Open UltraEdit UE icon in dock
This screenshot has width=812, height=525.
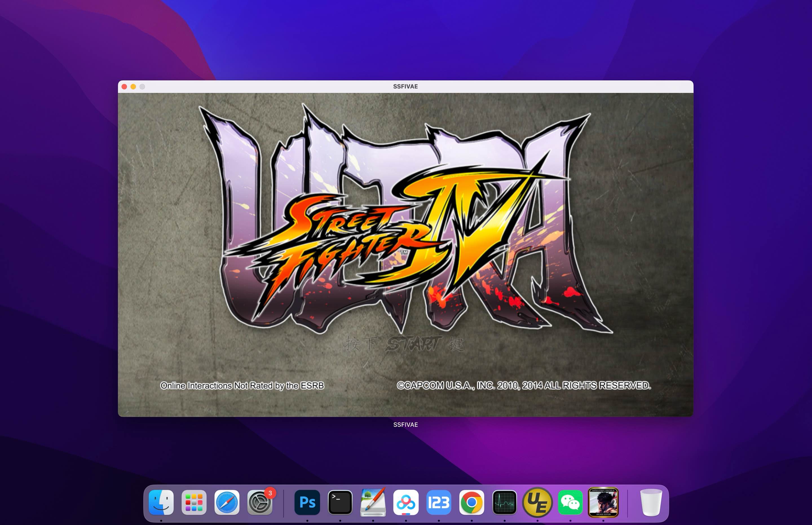point(537,502)
